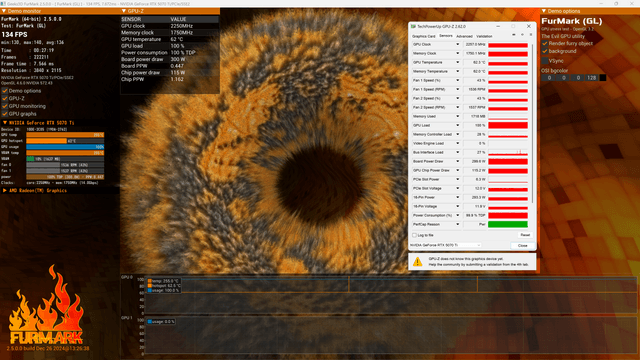Open the Memory Controller Load dropdown
This screenshot has height=360, width=640.
click(457, 134)
